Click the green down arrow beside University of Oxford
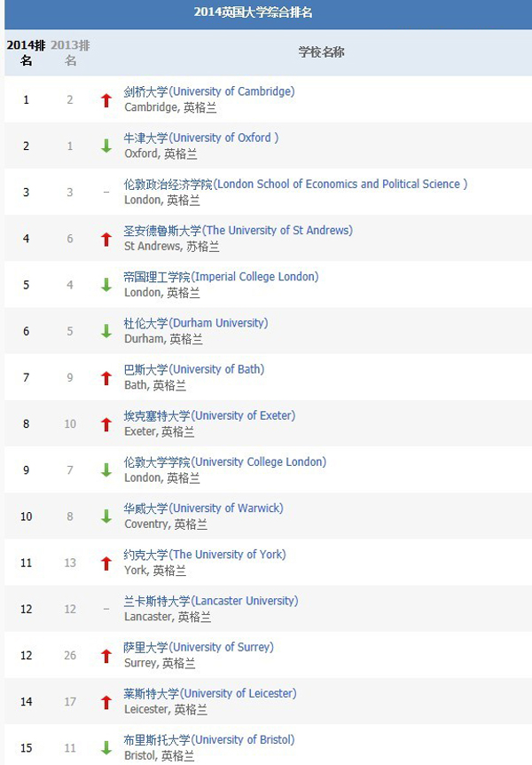Viewport: 532px width, 765px height. tap(106, 146)
